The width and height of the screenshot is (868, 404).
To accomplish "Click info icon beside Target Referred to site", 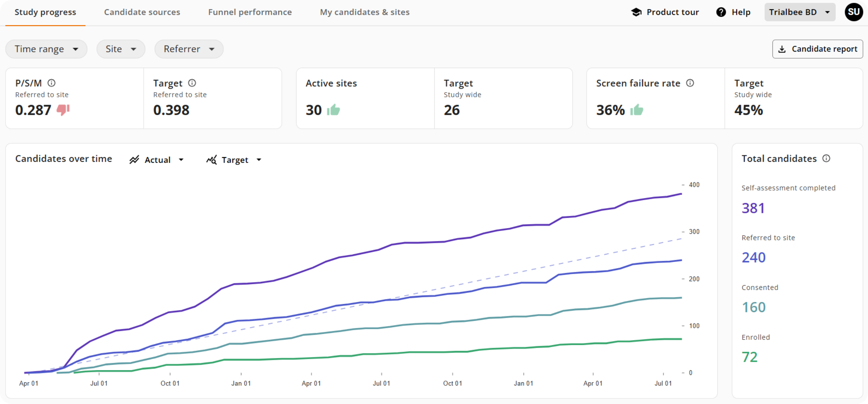I will click(192, 83).
